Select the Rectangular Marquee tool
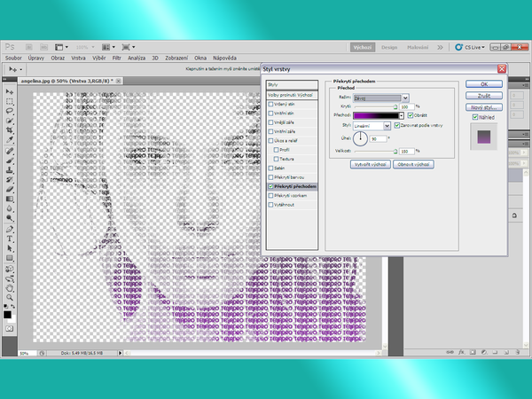The image size is (532, 399). click(x=8, y=101)
